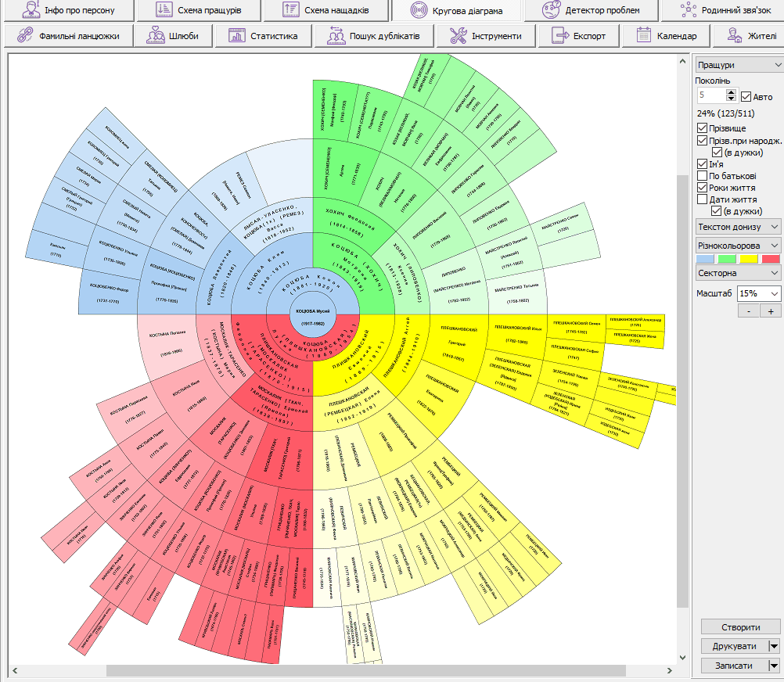This screenshot has height=682, width=784.
Task: Enable the По батькові checkbox
Action: pos(703,176)
